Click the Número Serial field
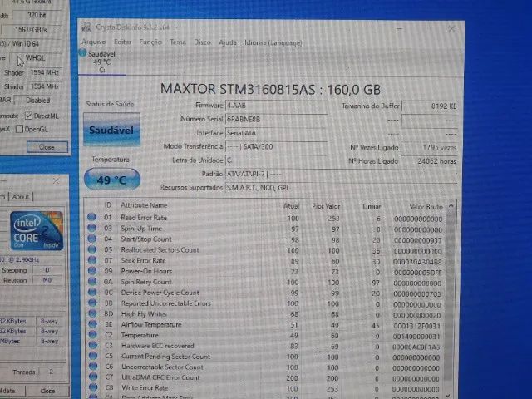 click(276, 120)
